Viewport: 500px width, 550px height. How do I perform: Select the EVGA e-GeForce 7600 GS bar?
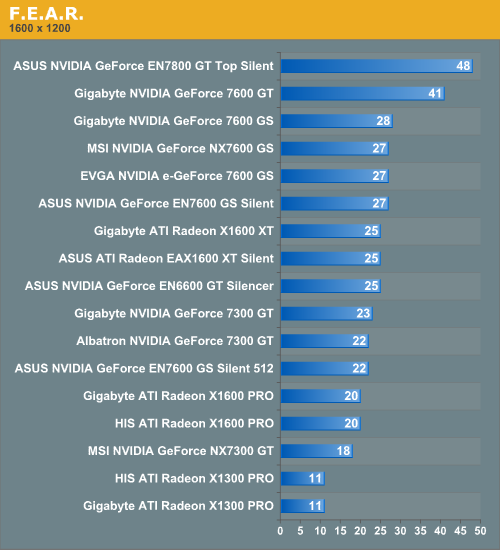(x=335, y=176)
